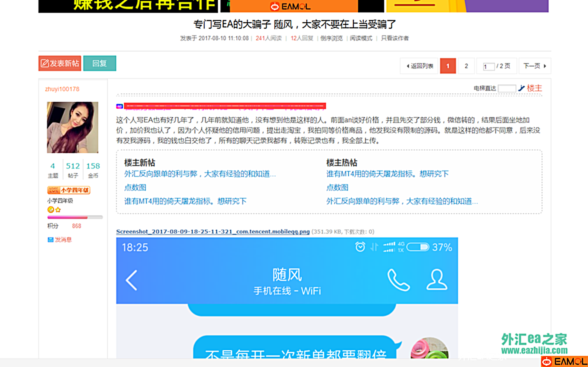The width and height of the screenshot is (588, 367).
Task: Click the 回复 reply button
Action: click(100, 63)
